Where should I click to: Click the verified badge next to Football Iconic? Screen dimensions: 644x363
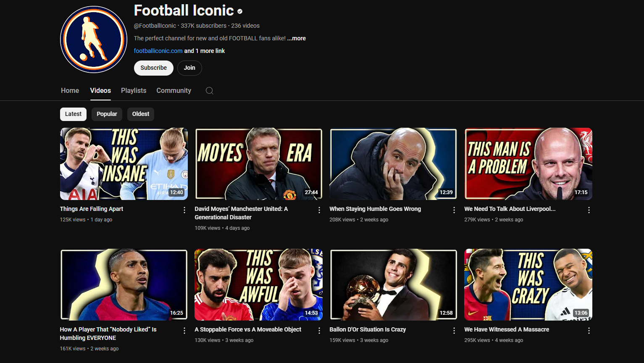pos(240,11)
